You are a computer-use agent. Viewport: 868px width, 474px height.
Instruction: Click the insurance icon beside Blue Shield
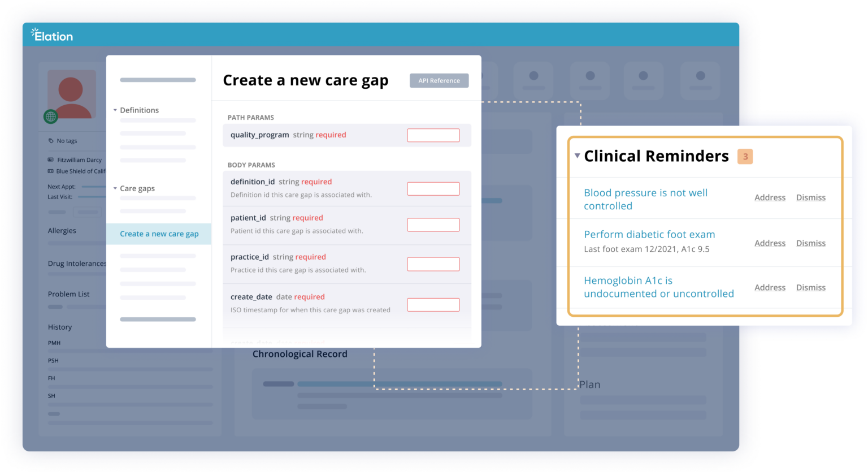(51, 171)
